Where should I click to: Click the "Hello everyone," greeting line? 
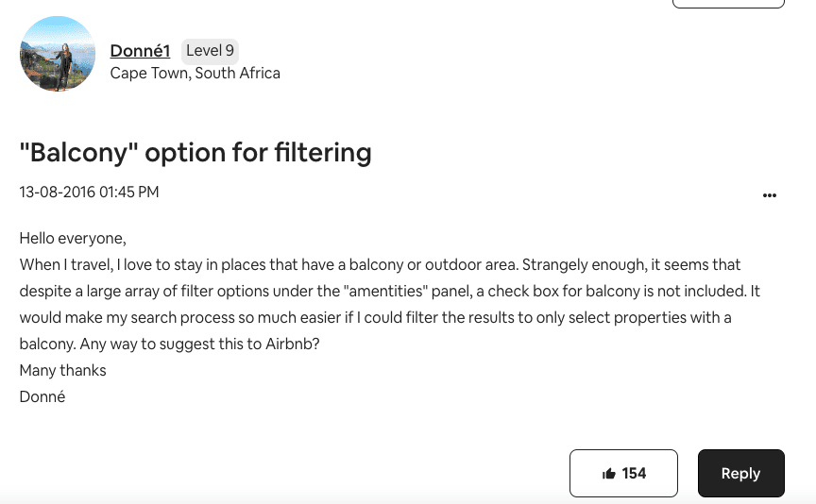(73, 238)
